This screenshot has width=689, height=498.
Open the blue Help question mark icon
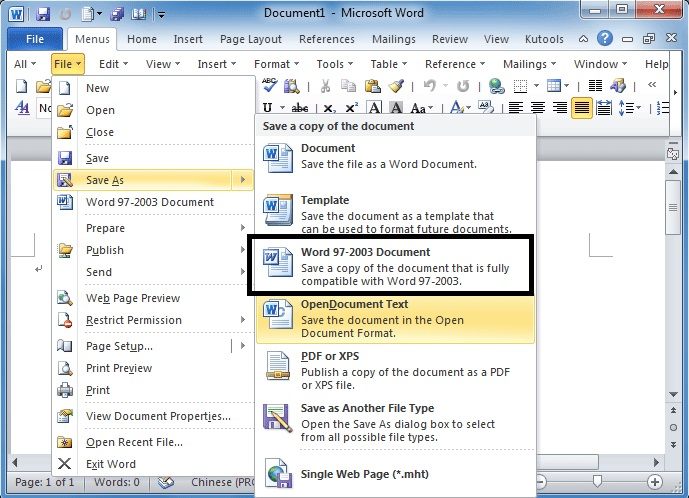pyautogui.click(x=605, y=39)
